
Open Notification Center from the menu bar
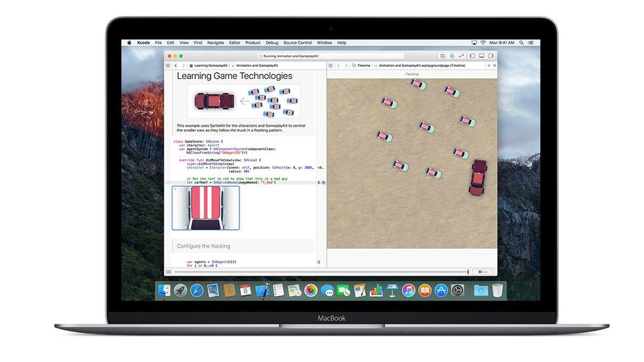(x=531, y=43)
